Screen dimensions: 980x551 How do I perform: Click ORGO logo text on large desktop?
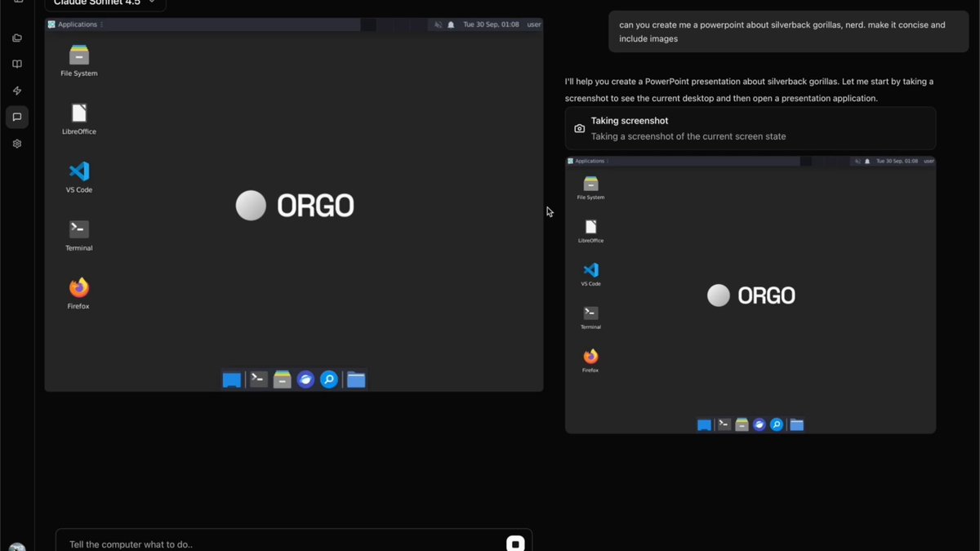315,206
